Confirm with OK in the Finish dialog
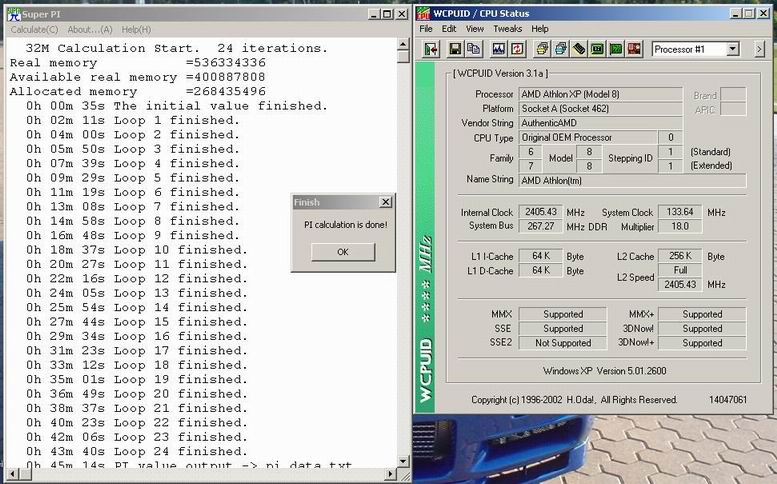The height and width of the screenshot is (484, 777). tap(343, 252)
